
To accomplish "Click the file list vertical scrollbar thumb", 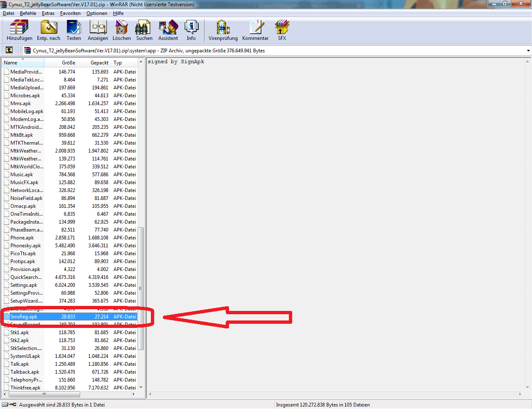I will (141, 288).
